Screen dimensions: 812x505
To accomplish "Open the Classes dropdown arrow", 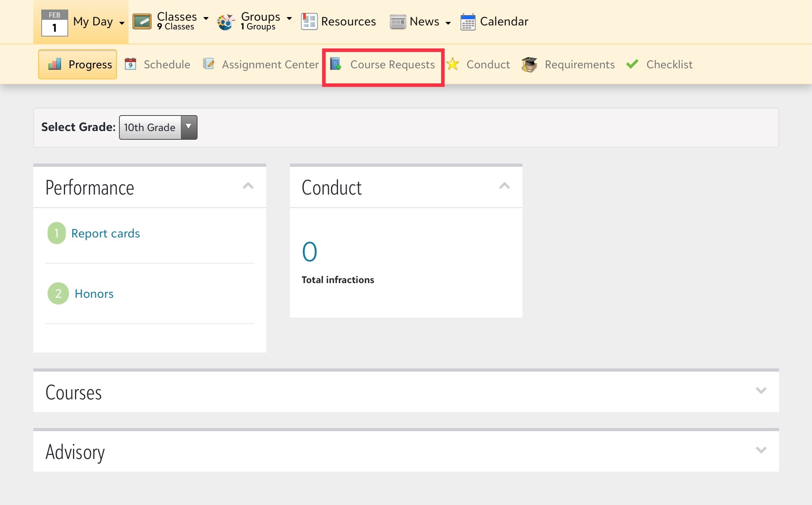I will click(206, 18).
